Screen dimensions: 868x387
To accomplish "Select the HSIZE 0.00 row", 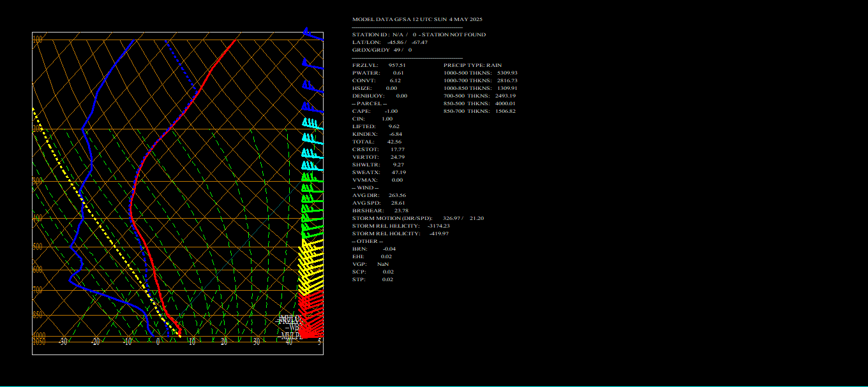I will pyautogui.click(x=375, y=88).
